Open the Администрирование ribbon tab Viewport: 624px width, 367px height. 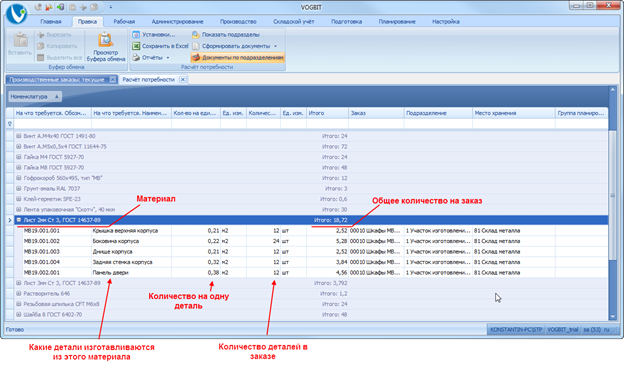click(177, 21)
